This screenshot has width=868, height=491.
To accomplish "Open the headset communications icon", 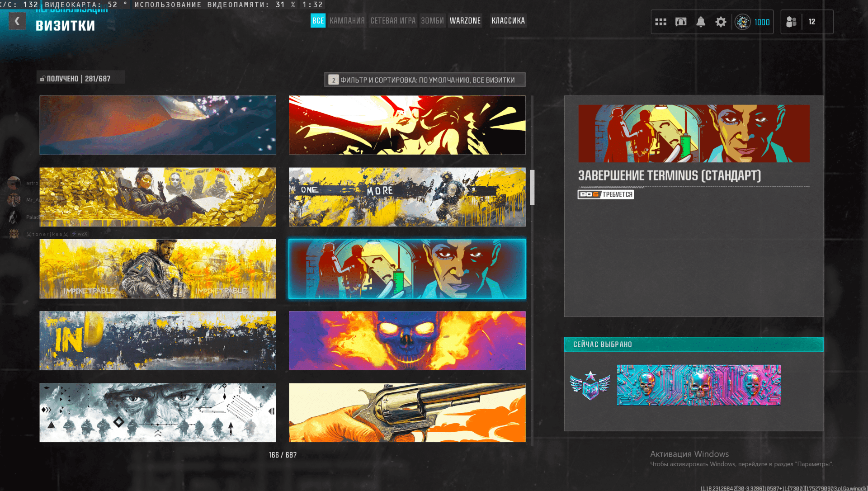I will 680,22.
